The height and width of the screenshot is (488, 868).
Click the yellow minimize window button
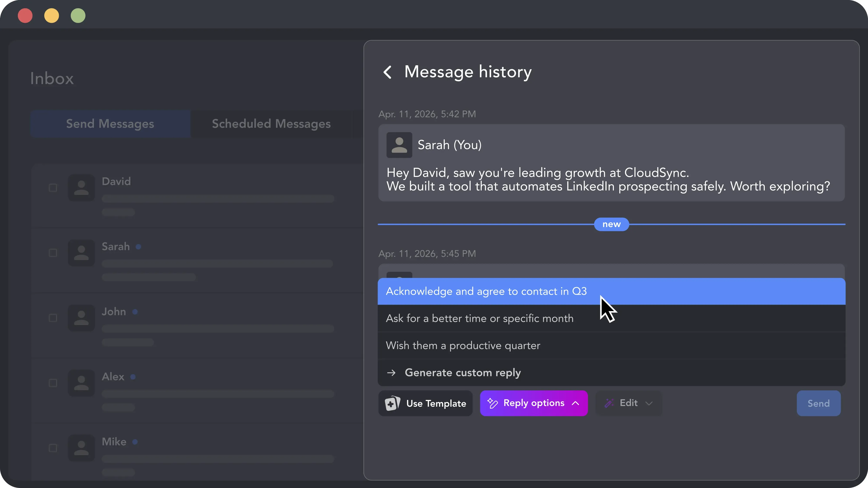point(52,15)
